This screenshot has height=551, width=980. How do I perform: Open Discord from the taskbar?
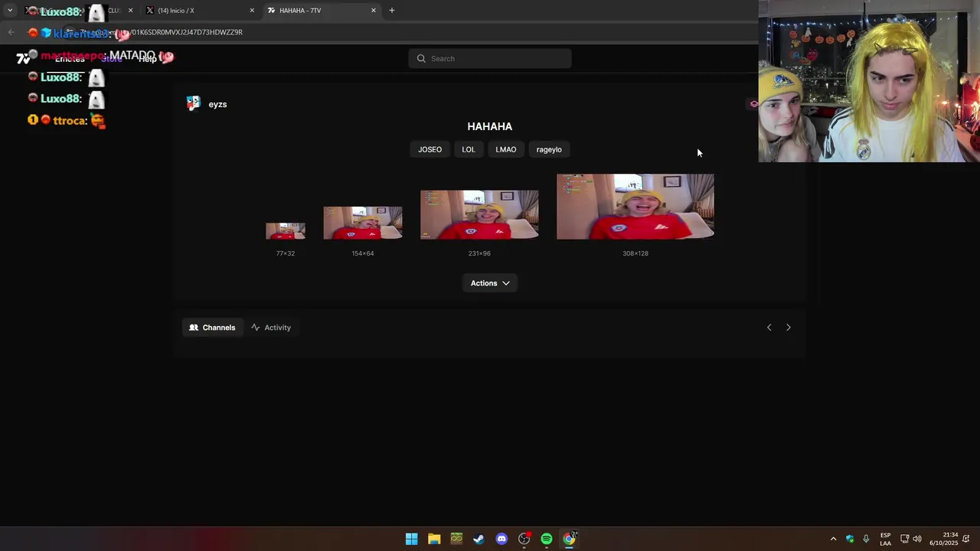pyautogui.click(x=501, y=539)
